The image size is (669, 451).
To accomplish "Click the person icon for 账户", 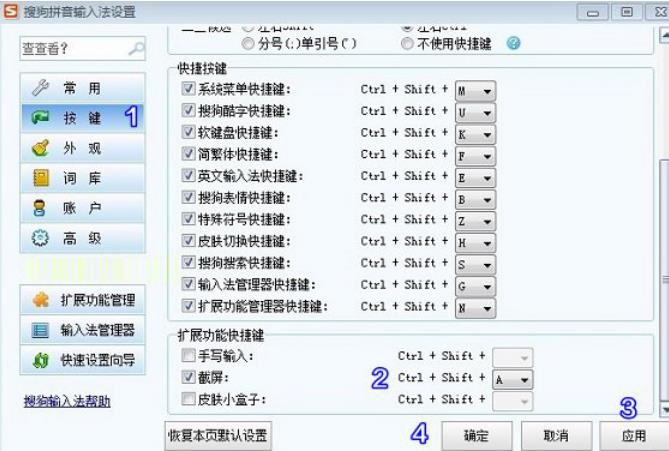I will pos(39,208).
